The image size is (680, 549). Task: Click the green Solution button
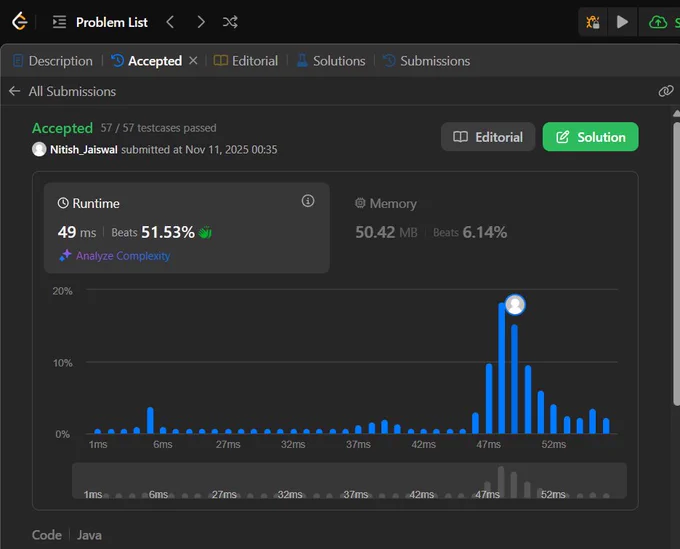pyautogui.click(x=590, y=137)
